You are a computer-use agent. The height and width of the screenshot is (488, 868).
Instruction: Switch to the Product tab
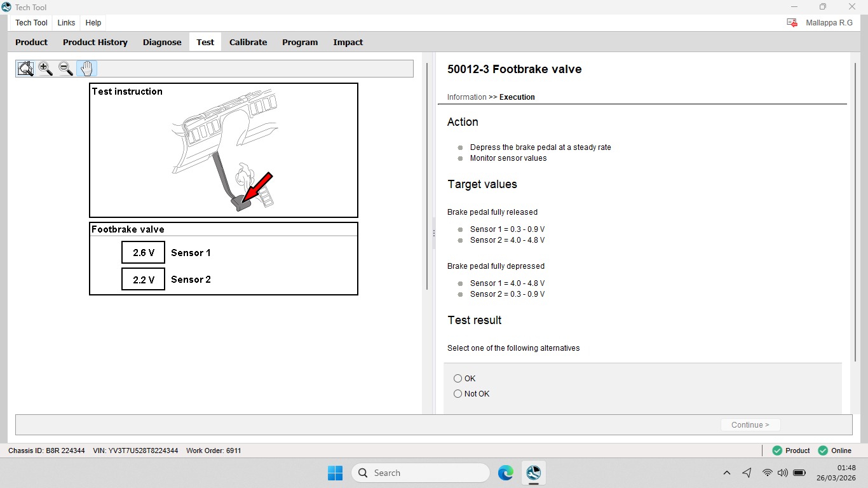(x=31, y=42)
